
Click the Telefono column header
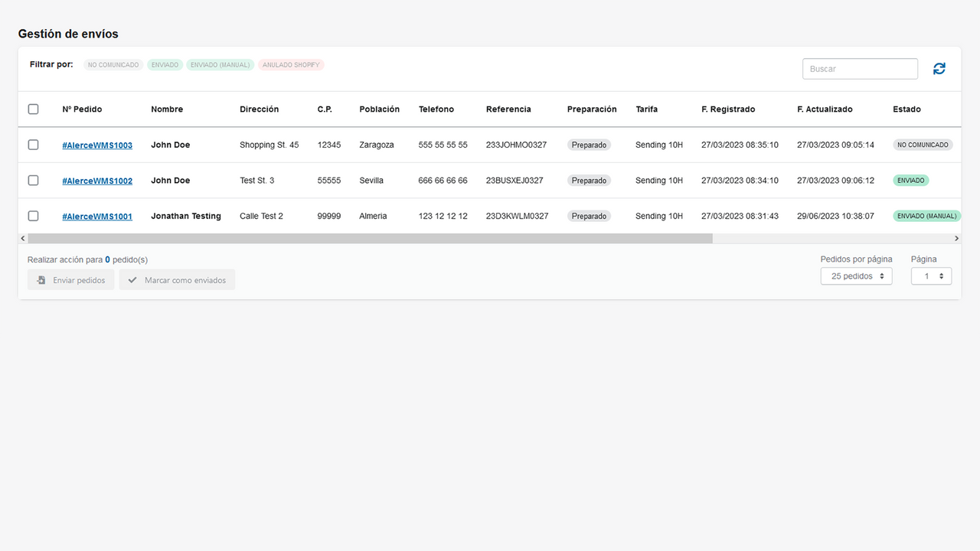click(x=436, y=109)
